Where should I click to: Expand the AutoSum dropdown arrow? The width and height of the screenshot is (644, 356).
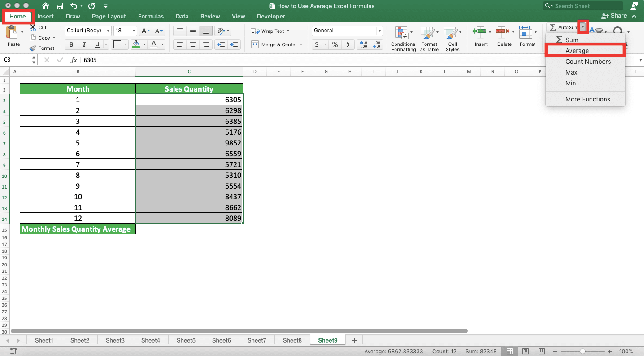click(583, 27)
